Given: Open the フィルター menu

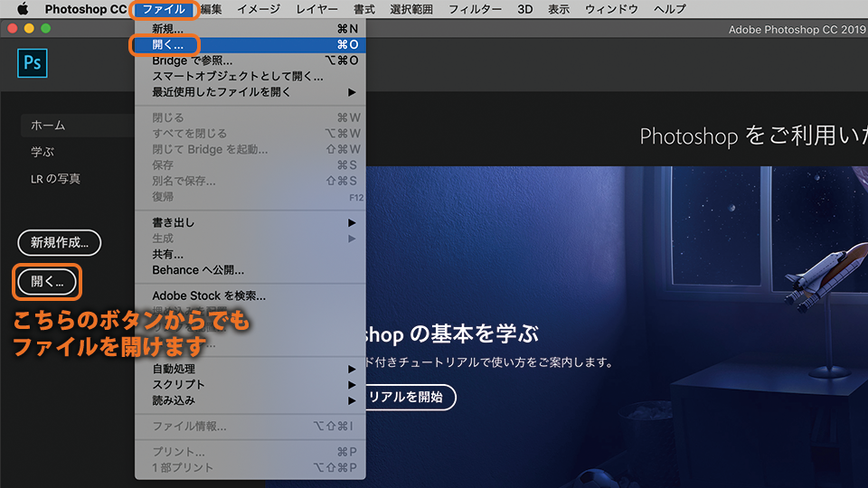Looking at the screenshot, I should pyautogui.click(x=475, y=9).
